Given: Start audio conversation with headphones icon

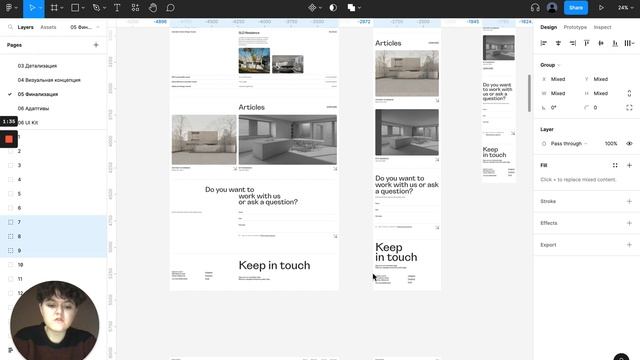Looking at the screenshot, I should click(535, 8).
